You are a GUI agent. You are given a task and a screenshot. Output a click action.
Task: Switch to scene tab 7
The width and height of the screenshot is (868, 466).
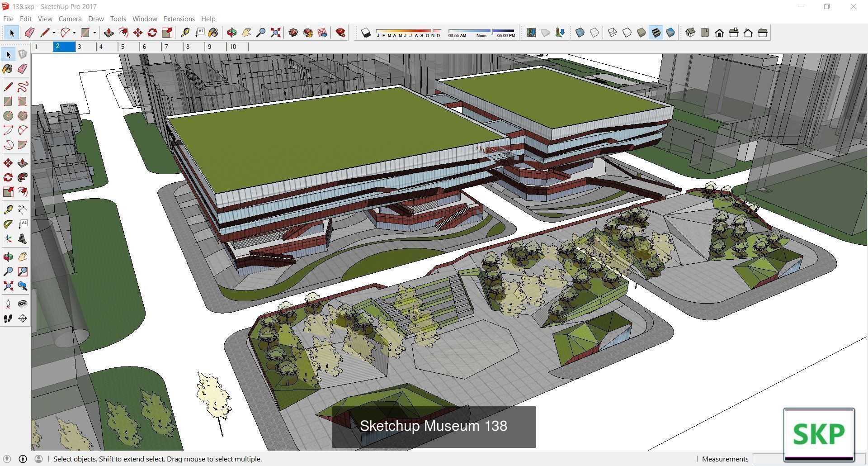pos(172,47)
